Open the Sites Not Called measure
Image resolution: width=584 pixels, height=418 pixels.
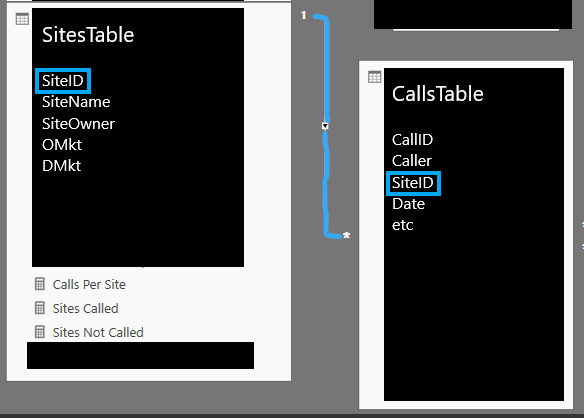[x=98, y=332]
